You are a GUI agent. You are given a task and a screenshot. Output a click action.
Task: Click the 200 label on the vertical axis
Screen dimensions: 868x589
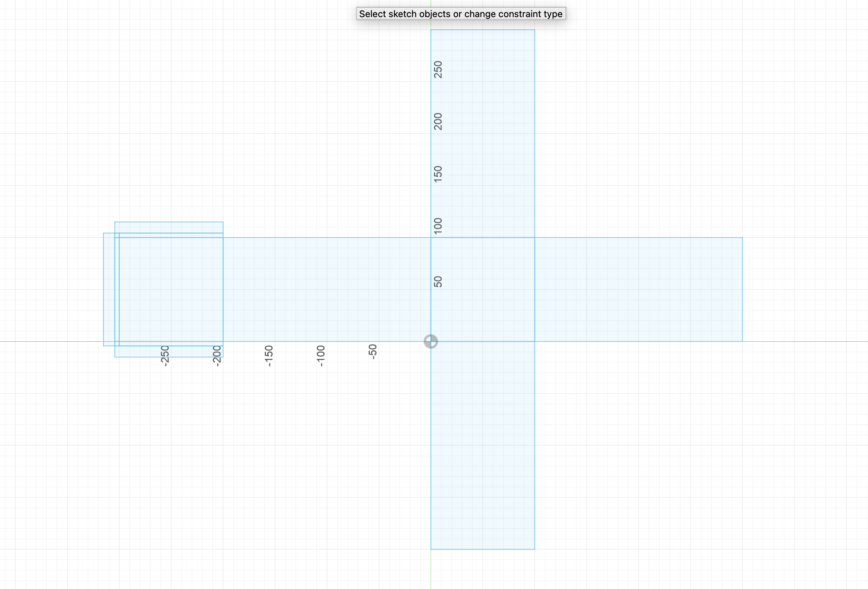[x=438, y=122]
